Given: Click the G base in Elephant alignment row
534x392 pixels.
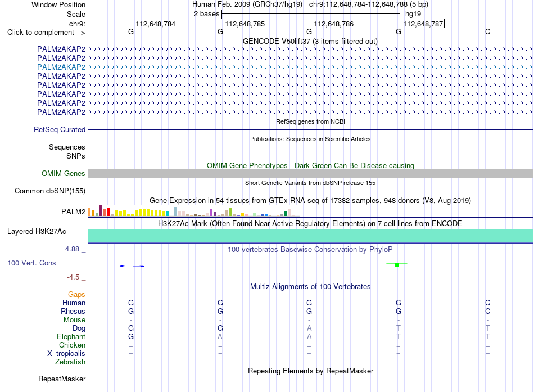Looking at the screenshot, I should click(131, 336).
